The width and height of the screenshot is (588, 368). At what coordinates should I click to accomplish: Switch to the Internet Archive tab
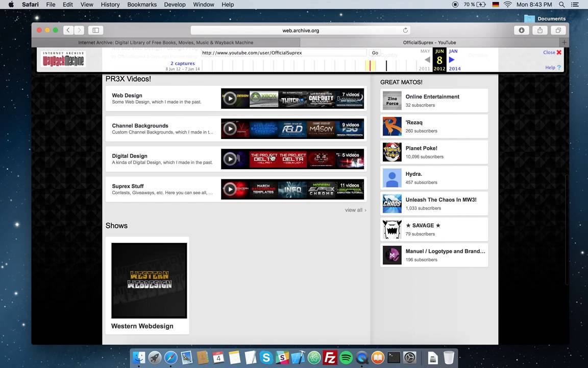click(x=166, y=42)
